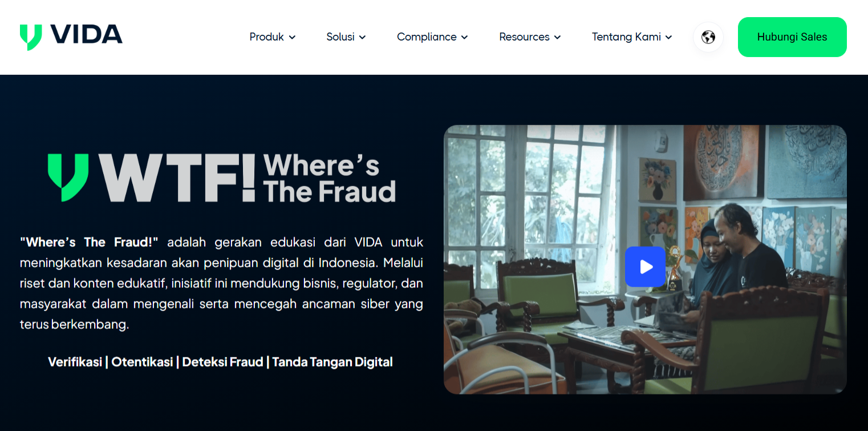Click the Deteksi Fraud text
This screenshot has width=868, height=431.
222,362
